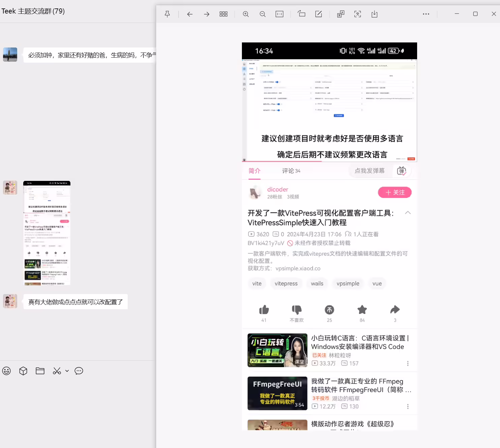Rotate the image

(302, 14)
